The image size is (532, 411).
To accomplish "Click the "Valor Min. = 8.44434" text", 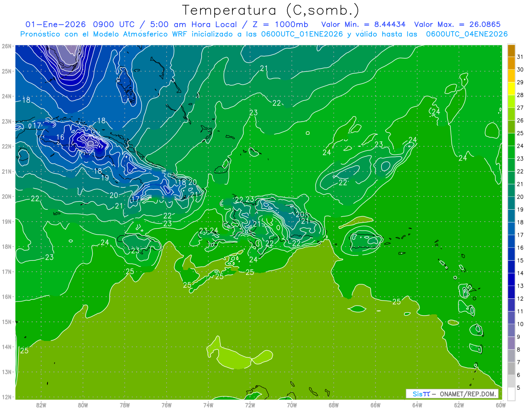I will click(363, 24).
